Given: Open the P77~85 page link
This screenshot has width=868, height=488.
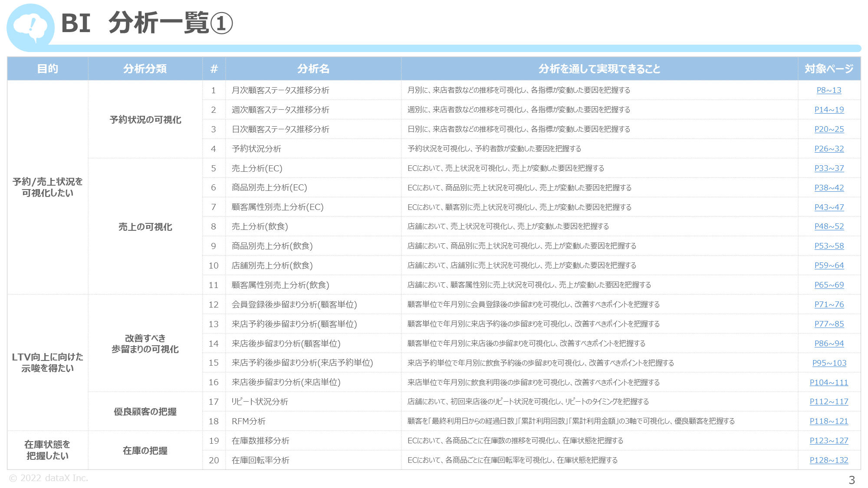Looking at the screenshot, I should [829, 324].
